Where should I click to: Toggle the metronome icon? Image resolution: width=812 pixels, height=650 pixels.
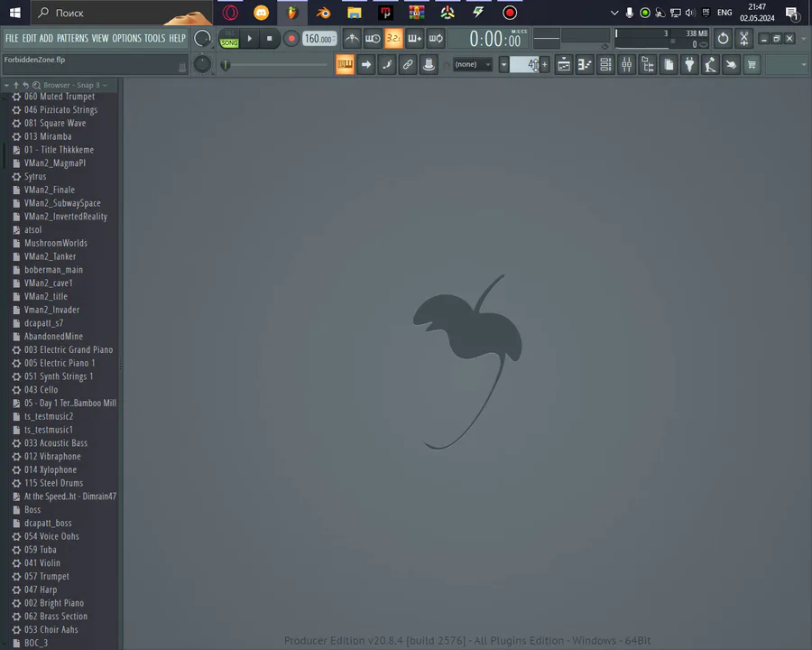[x=352, y=38]
